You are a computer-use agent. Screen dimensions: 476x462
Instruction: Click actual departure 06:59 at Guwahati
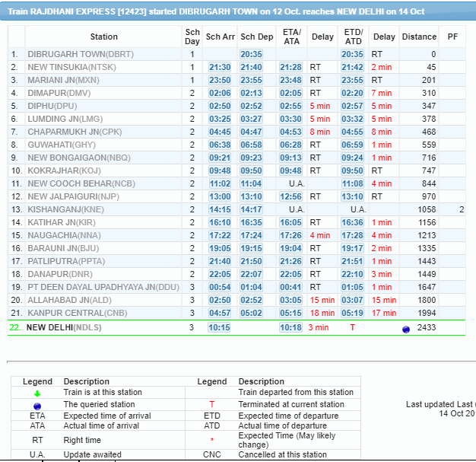coord(352,145)
